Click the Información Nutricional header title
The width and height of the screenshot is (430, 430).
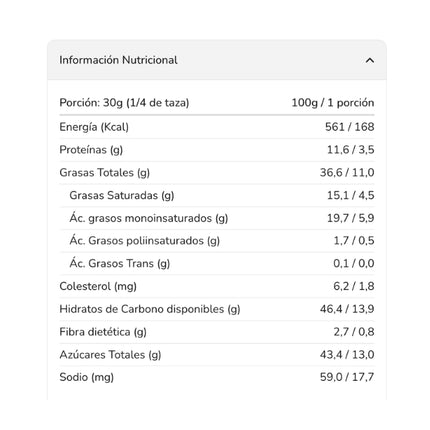click(118, 60)
